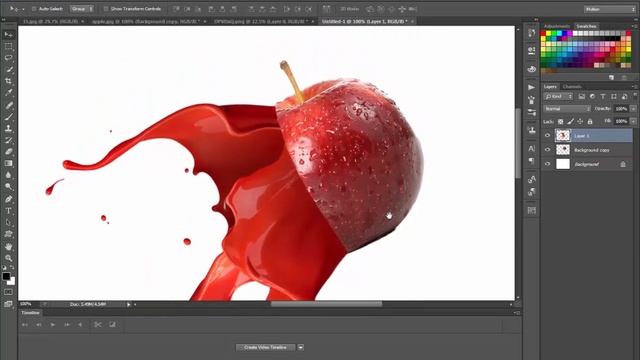This screenshot has width=640, height=360.
Task: Toggle lock image pixels brush icon
Action: [x=571, y=122]
